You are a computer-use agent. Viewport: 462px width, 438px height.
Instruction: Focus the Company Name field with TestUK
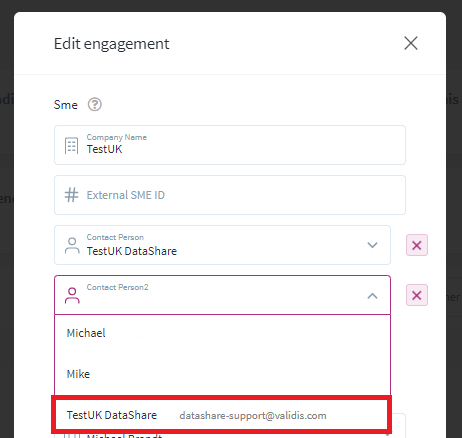[230, 145]
